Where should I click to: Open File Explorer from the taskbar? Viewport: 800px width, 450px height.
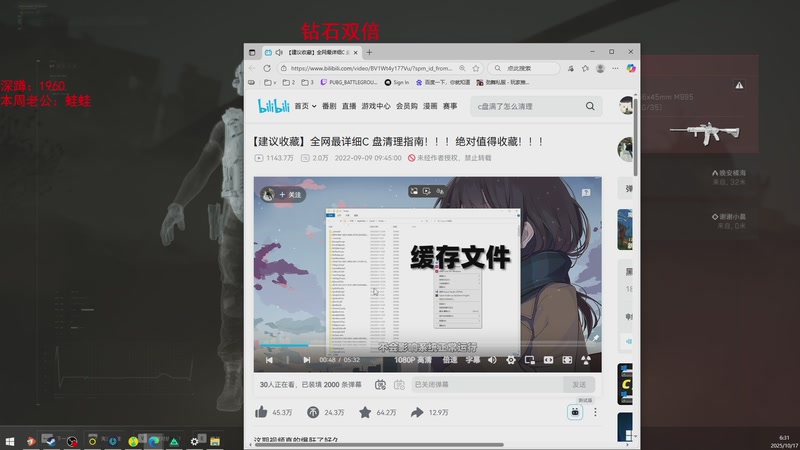pos(215,441)
